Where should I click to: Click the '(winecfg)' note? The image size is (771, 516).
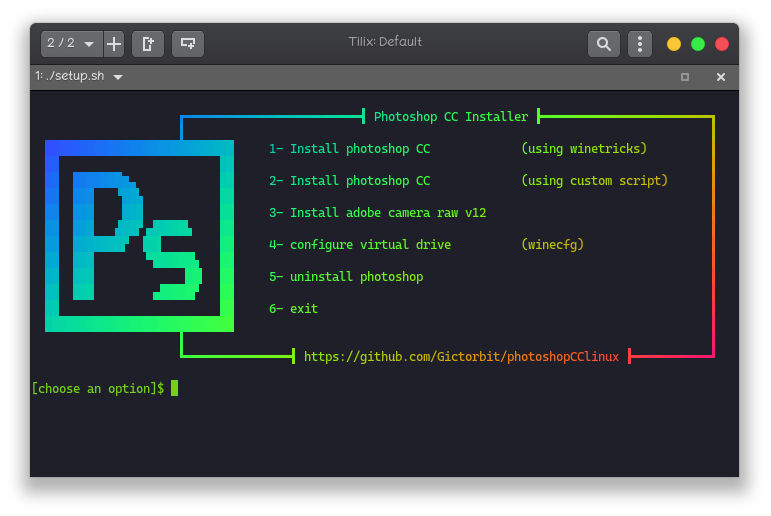553,244
